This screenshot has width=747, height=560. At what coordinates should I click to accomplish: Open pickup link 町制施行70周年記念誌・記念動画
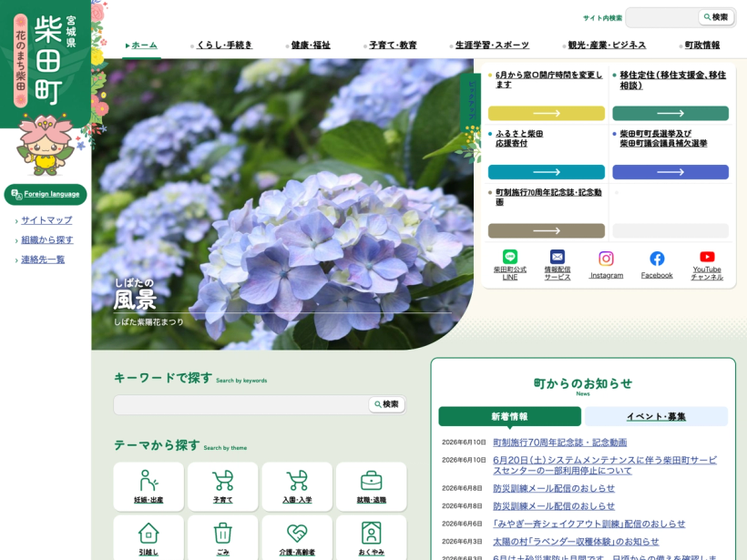(548, 197)
